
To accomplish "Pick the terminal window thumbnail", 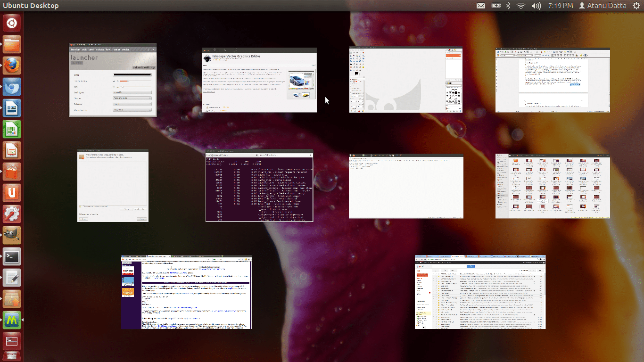I will (x=259, y=186).
